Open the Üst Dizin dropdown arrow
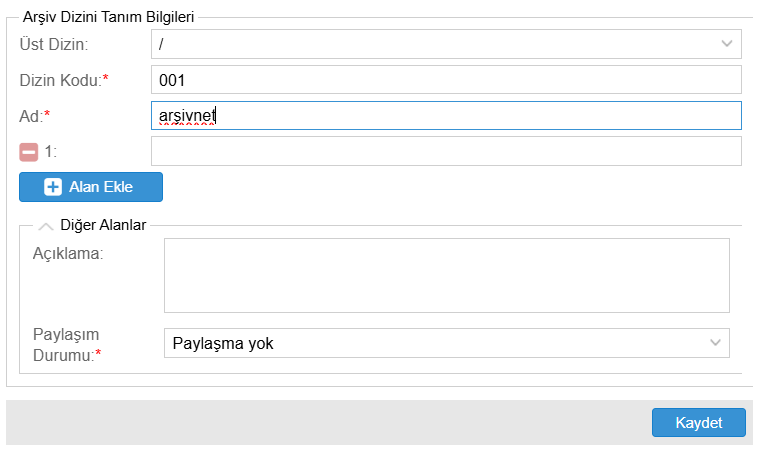757x459 pixels. pyautogui.click(x=727, y=44)
